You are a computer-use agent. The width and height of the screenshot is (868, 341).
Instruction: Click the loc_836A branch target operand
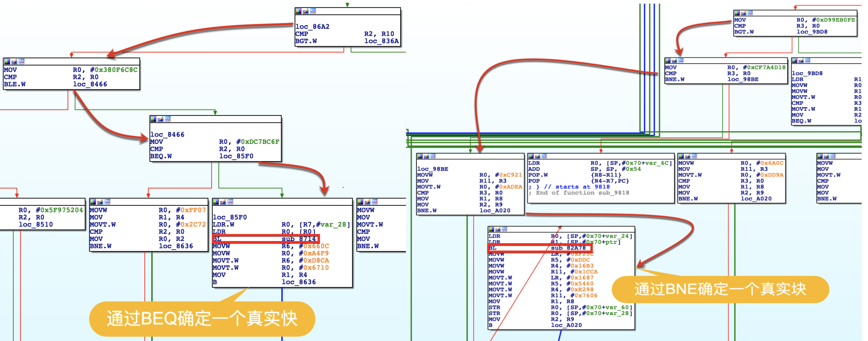(381, 41)
